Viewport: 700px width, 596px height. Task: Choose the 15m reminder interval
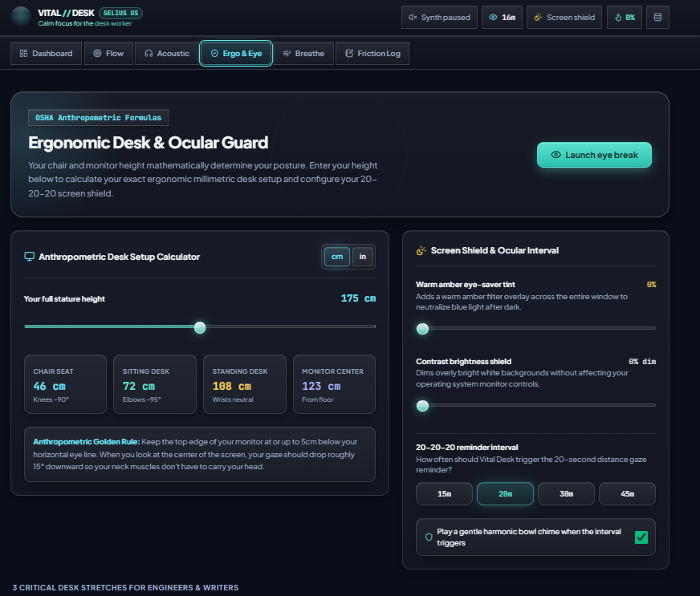pyautogui.click(x=444, y=494)
